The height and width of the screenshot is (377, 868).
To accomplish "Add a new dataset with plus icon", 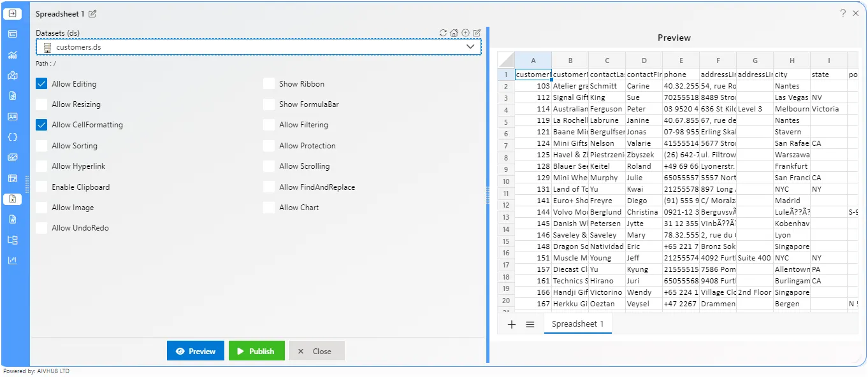I will tap(465, 33).
